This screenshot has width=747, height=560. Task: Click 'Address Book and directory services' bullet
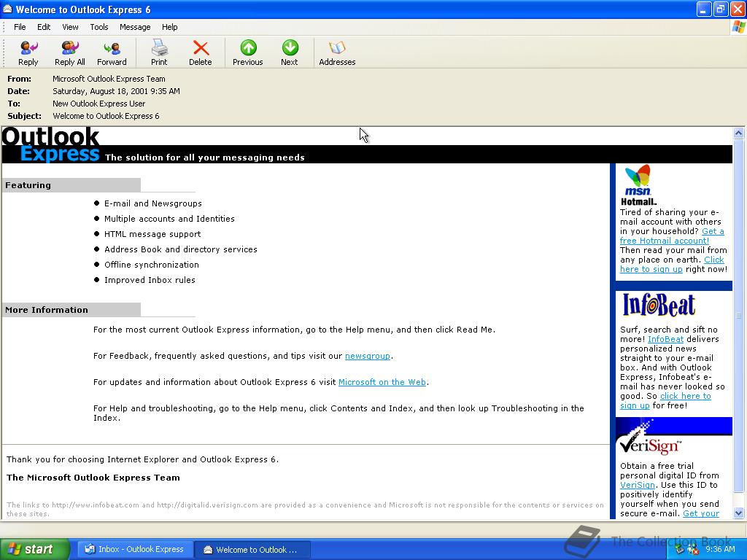pyautogui.click(x=181, y=249)
